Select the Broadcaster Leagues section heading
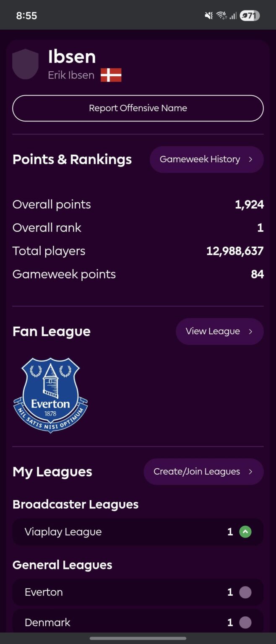Image resolution: width=276 pixels, height=644 pixels. tap(76, 504)
